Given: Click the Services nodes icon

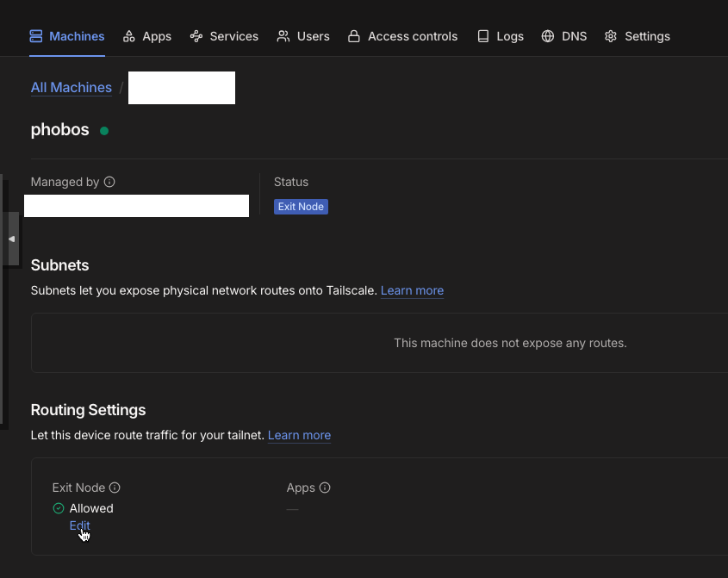Looking at the screenshot, I should (x=196, y=36).
